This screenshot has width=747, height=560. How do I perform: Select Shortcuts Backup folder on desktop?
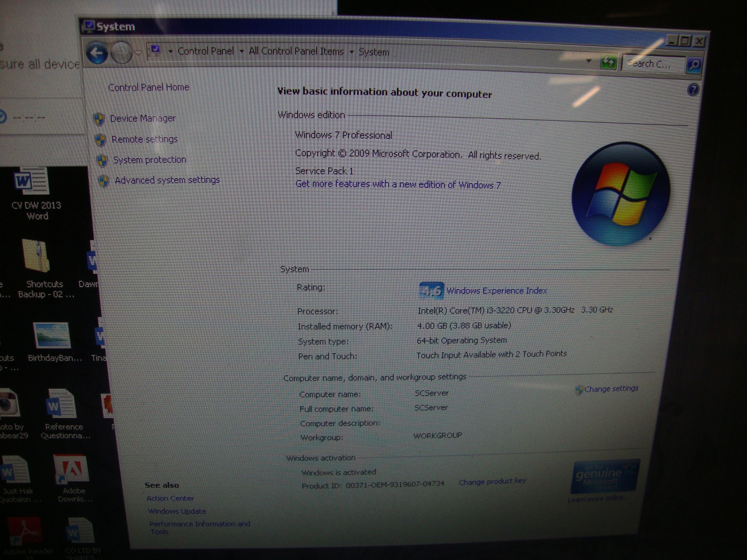pos(46,269)
